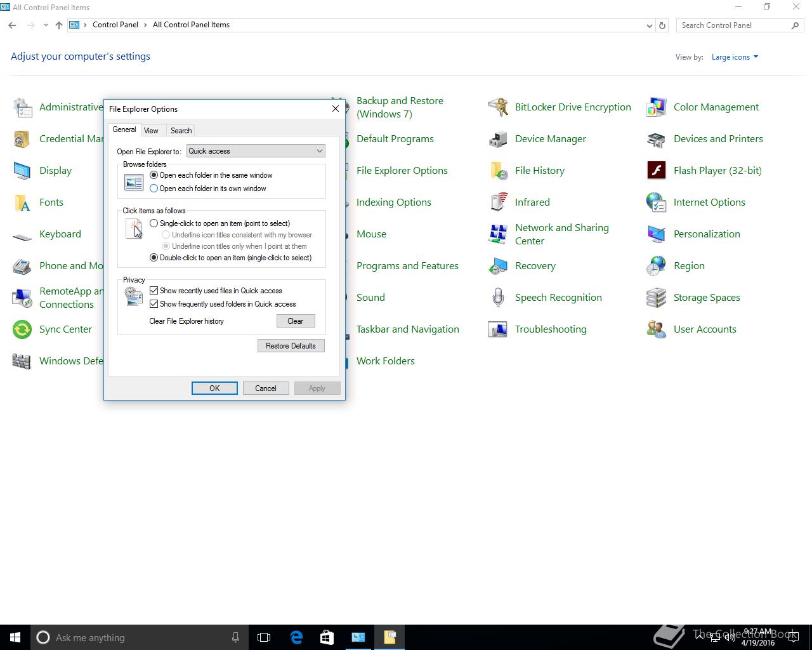The width and height of the screenshot is (812, 650).
Task: Open Task View on the taskbar
Action: click(264, 637)
